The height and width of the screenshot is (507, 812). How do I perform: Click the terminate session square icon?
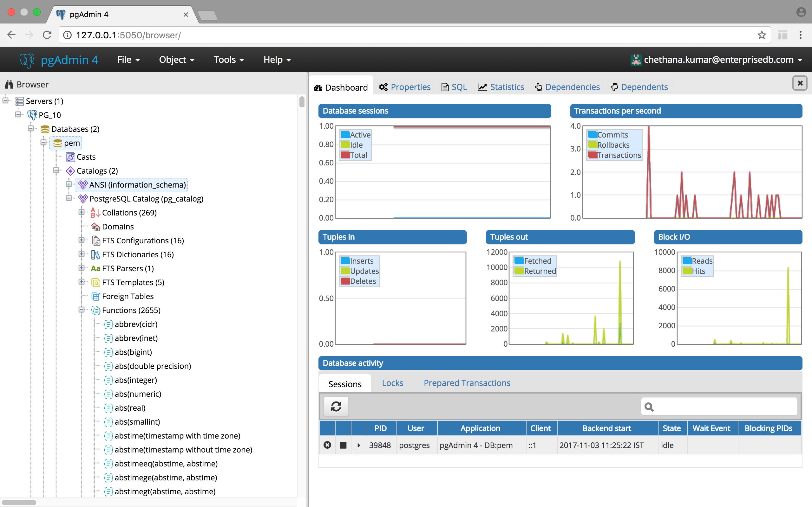click(x=343, y=445)
